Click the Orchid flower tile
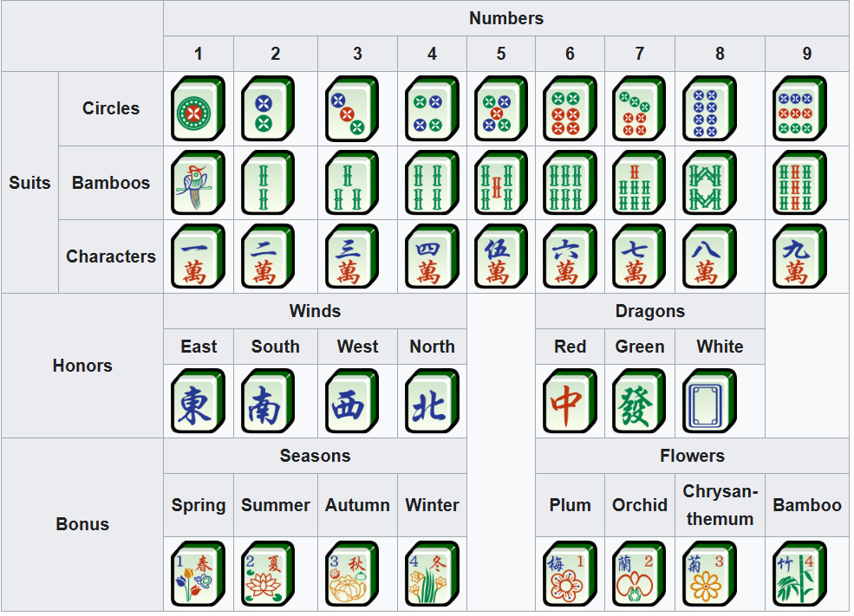The width and height of the screenshot is (854, 616). 639,574
